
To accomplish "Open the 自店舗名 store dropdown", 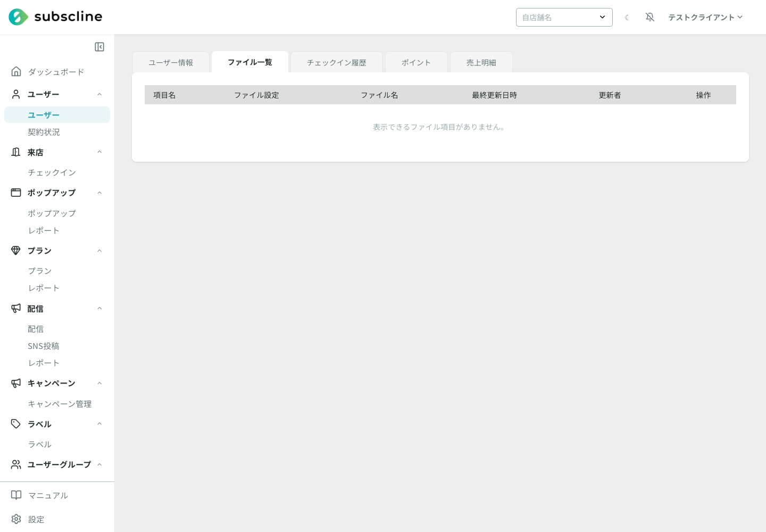I will (x=564, y=17).
